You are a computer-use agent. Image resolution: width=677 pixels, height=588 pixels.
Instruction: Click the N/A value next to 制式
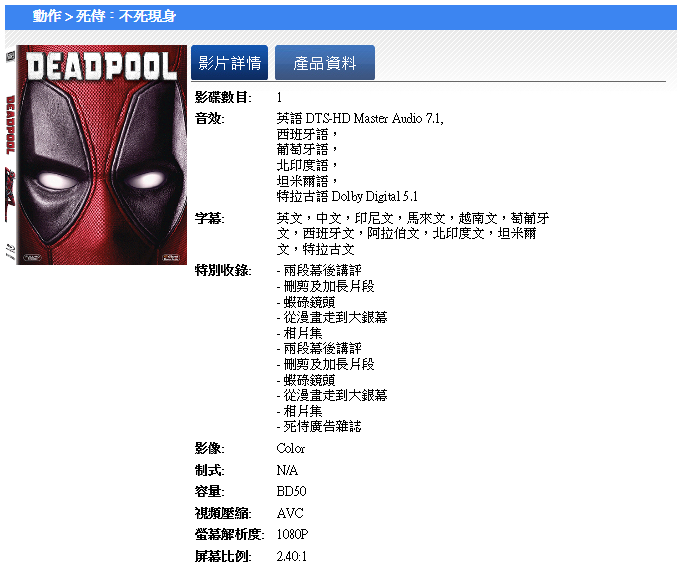tap(287, 470)
